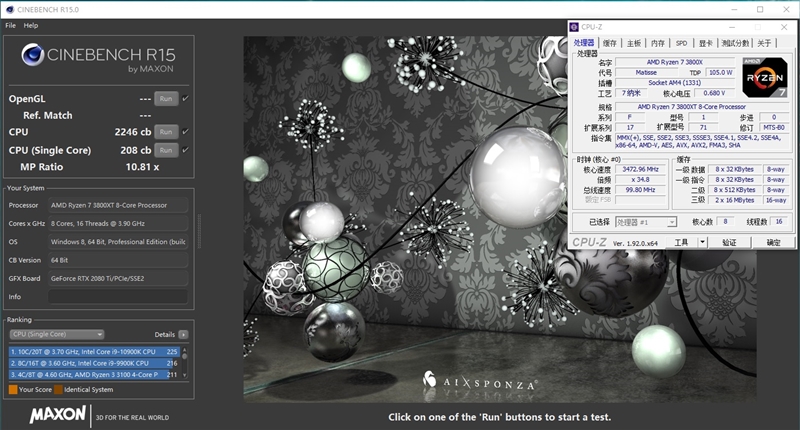The width and height of the screenshot is (800, 430).
Task: Click the 验证 button in CPU-Z
Action: tap(729, 242)
